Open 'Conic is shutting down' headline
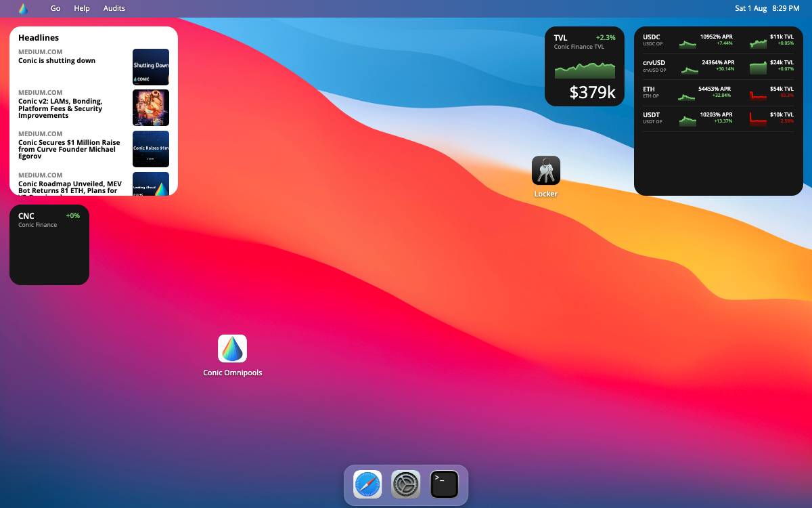Screen dimensions: 812x508 tap(57, 60)
